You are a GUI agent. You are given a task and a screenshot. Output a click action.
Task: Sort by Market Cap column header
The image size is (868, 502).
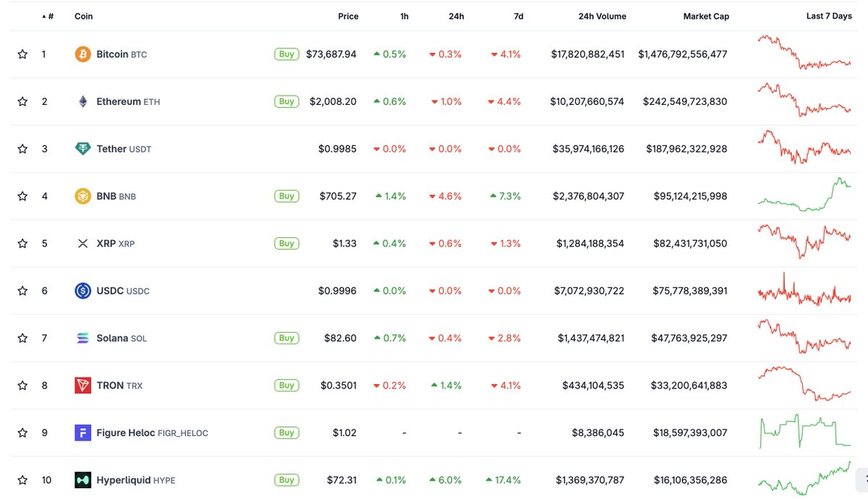706,16
